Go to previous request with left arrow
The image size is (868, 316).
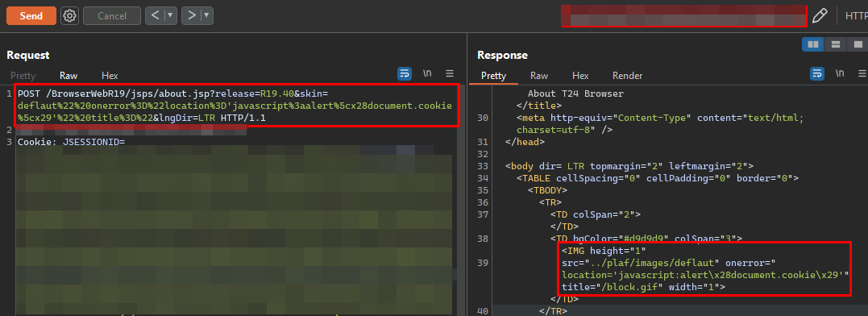155,15
